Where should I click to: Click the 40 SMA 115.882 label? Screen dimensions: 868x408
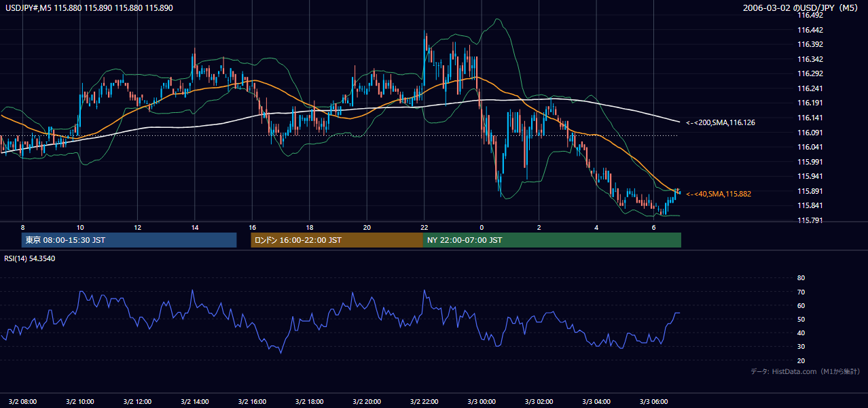[x=719, y=194]
